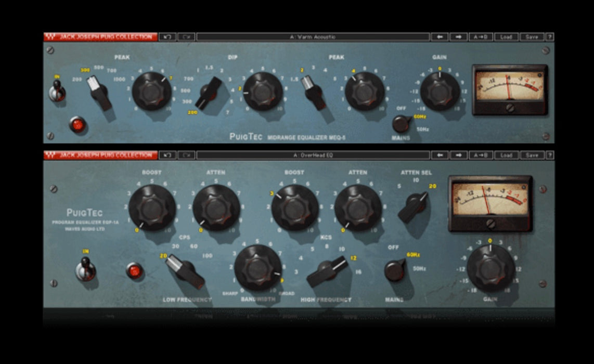This screenshot has height=364, width=594.
Task: Open help question mark in EQP-1A toolbar
Action: click(x=550, y=155)
